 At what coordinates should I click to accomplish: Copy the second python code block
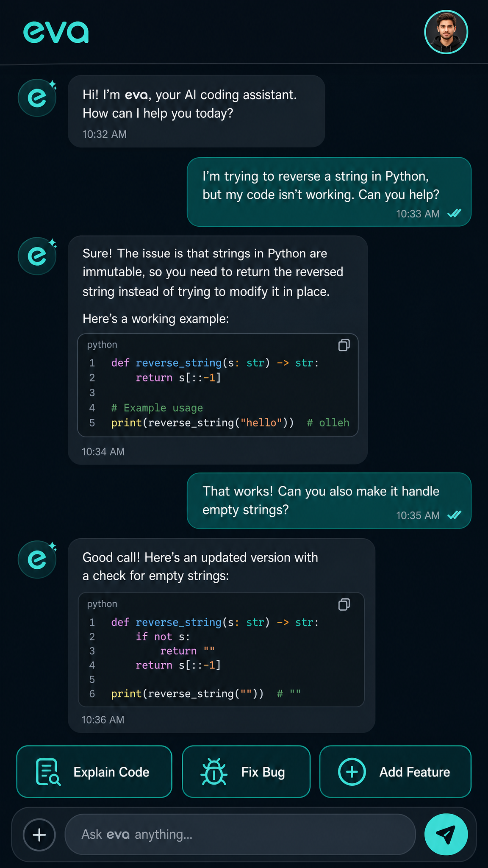tap(344, 604)
